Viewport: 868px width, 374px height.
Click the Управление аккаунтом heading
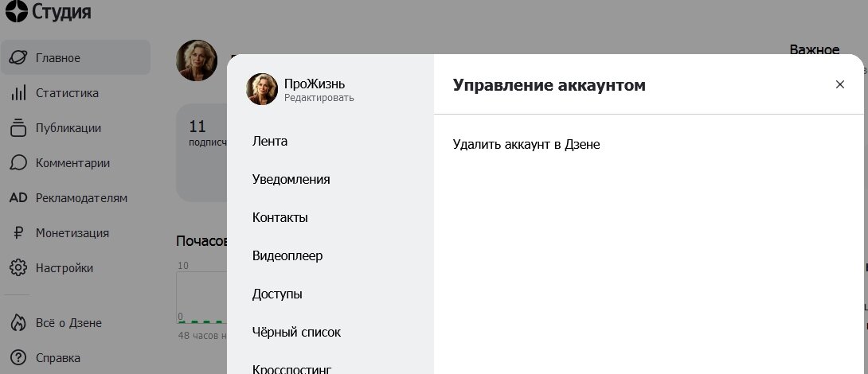click(549, 85)
